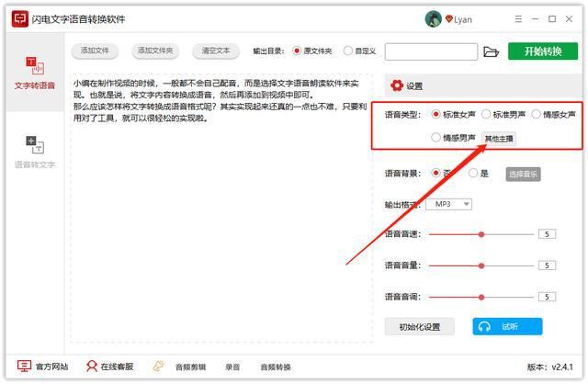Open 其他主播 voice options

(499, 139)
